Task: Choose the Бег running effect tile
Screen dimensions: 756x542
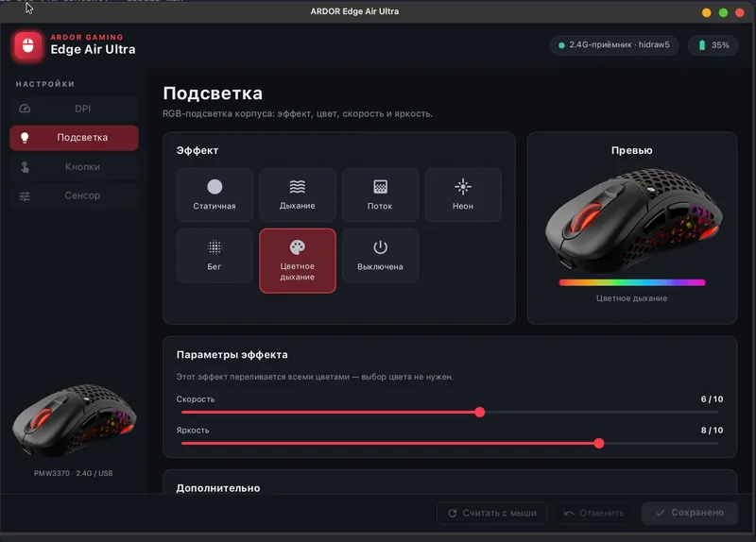Action: (x=215, y=255)
